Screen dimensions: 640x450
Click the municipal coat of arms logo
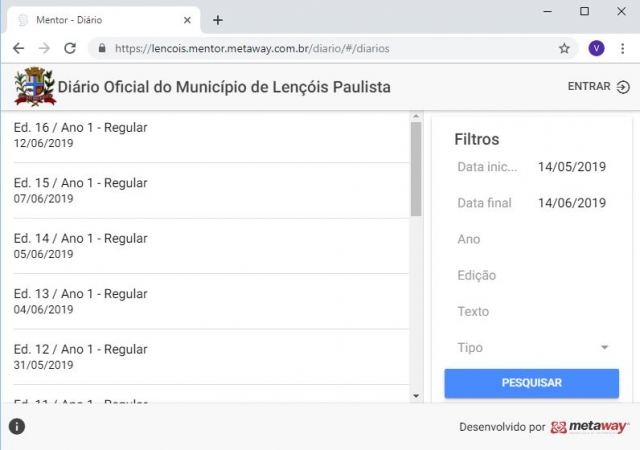click(35, 87)
